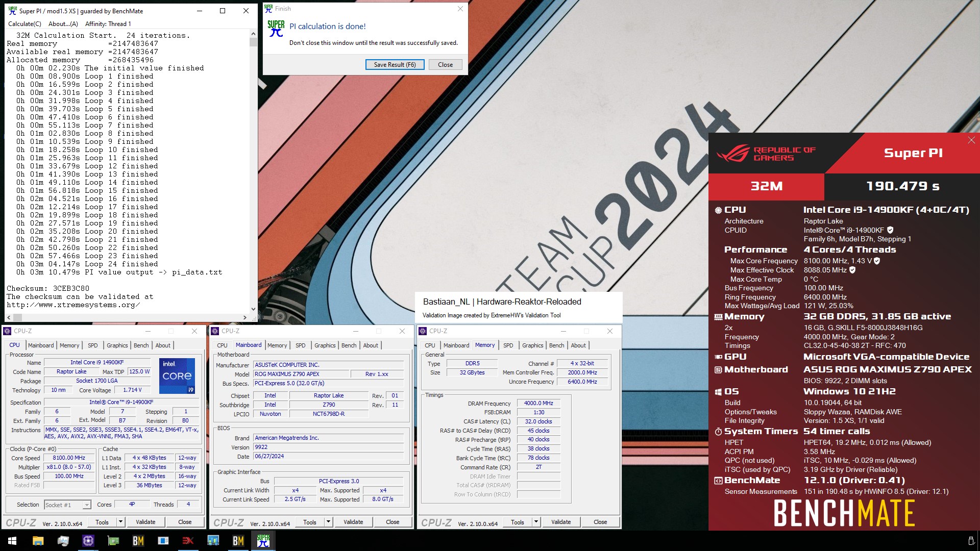980x551 pixels.
Task: Click the Core Speed 8100.00 MHz field
Action: 69,458
